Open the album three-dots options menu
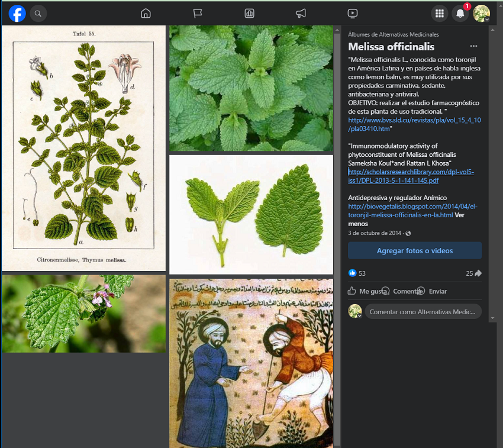 (473, 47)
